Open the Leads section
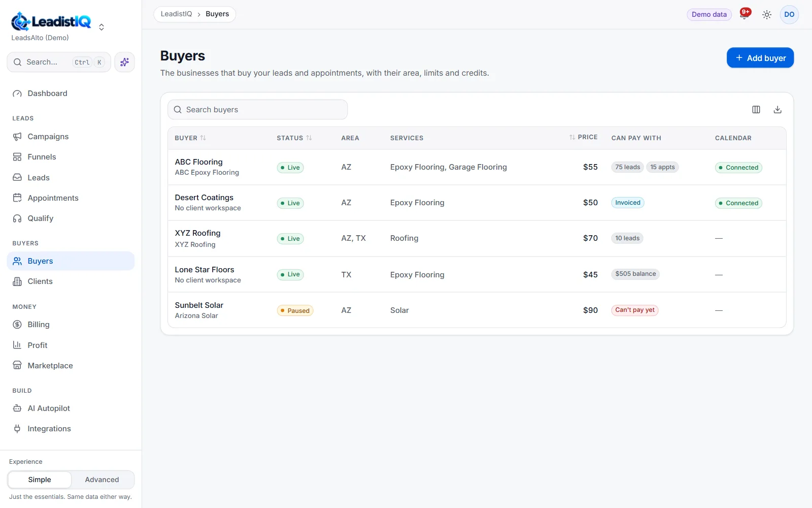This screenshot has height=508, width=812. pos(71,178)
